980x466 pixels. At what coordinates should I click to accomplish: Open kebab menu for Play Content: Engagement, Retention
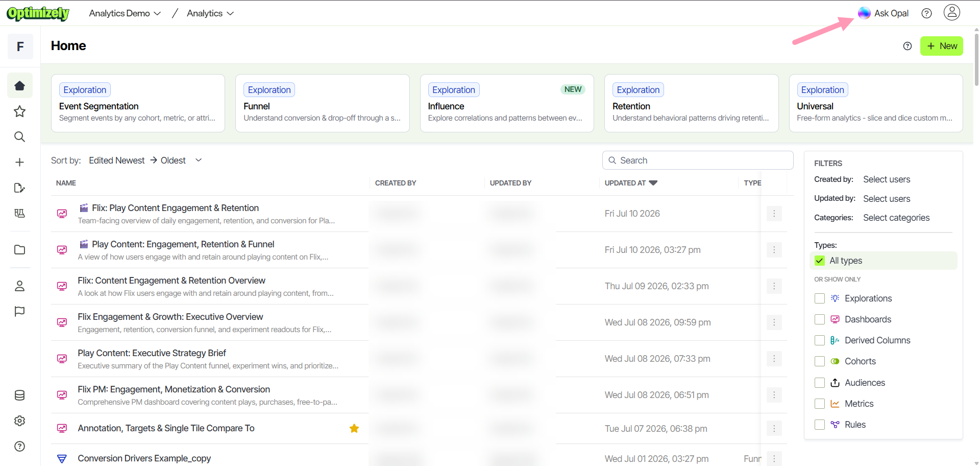[774, 250]
